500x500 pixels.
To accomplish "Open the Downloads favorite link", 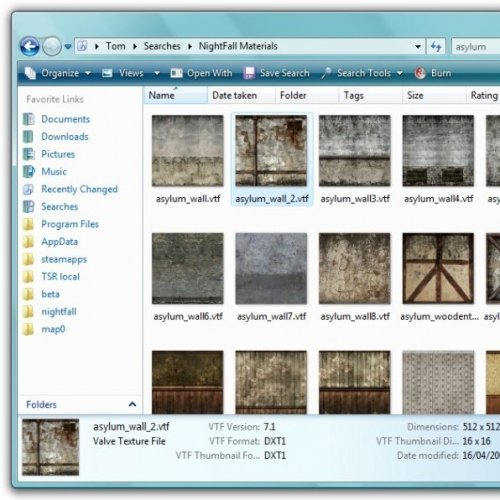I will (65, 136).
